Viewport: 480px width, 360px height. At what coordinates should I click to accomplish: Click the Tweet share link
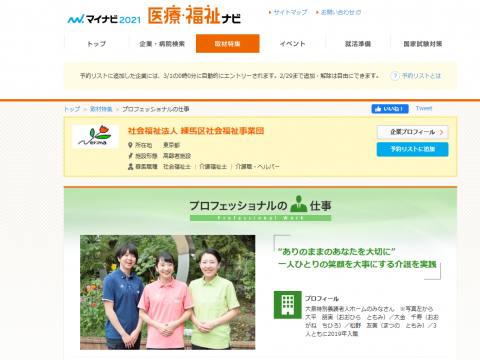[x=424, y=108]
